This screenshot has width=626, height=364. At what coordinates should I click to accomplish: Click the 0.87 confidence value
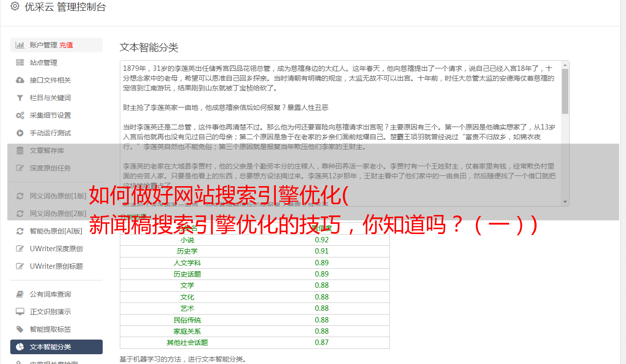[x=322, y=343]
